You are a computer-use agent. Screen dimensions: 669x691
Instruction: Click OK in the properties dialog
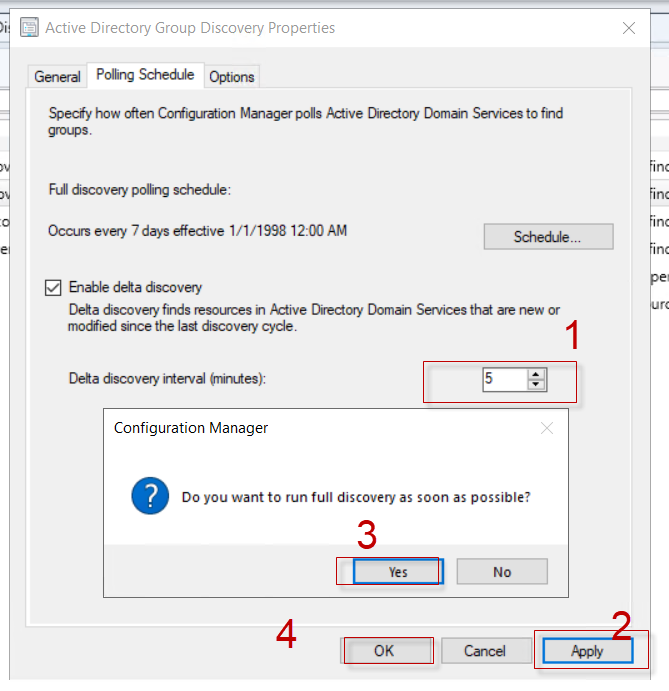[x=384, y=650]
